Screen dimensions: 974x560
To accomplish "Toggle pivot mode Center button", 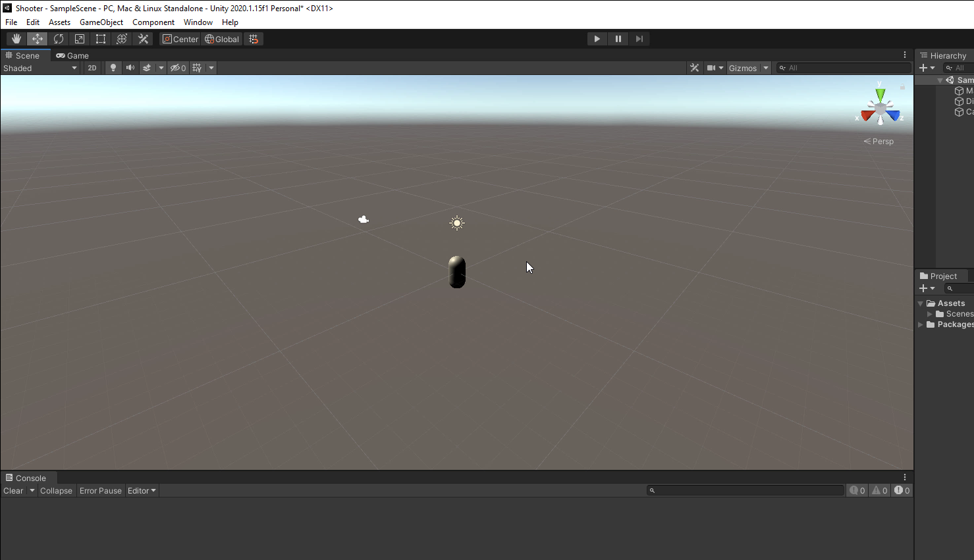I will (180, 39).
